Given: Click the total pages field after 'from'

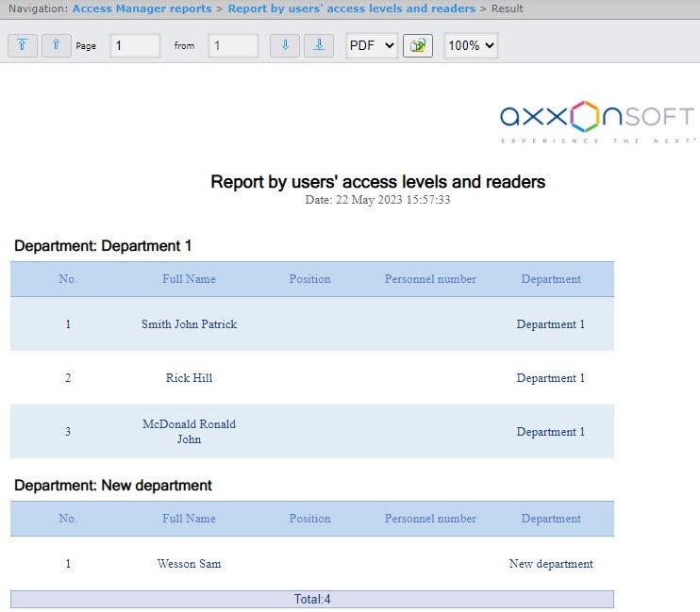Looking at the screenshot, I should click(233, 45).
